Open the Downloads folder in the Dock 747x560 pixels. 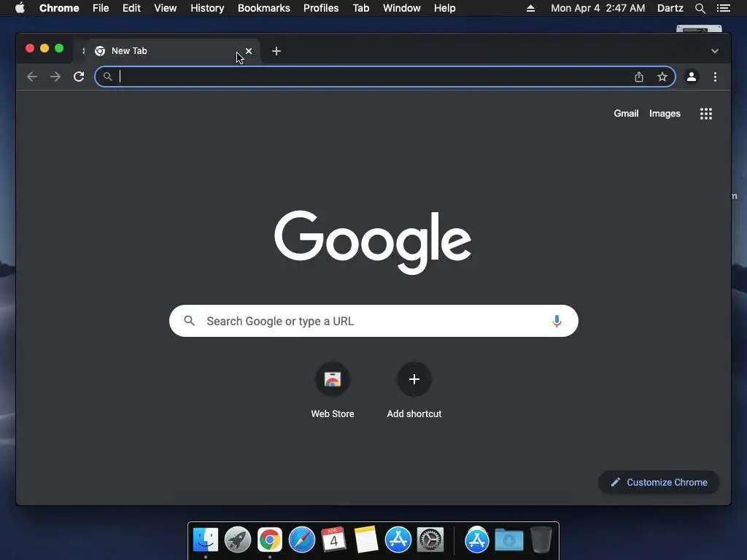(508, 540)
